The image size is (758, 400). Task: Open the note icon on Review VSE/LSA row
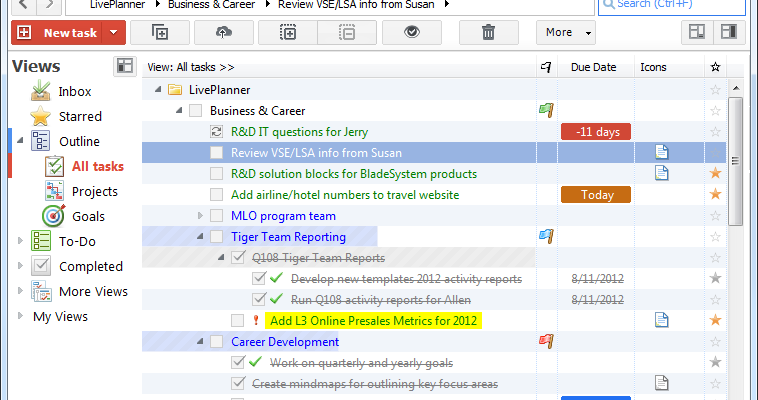661,152
